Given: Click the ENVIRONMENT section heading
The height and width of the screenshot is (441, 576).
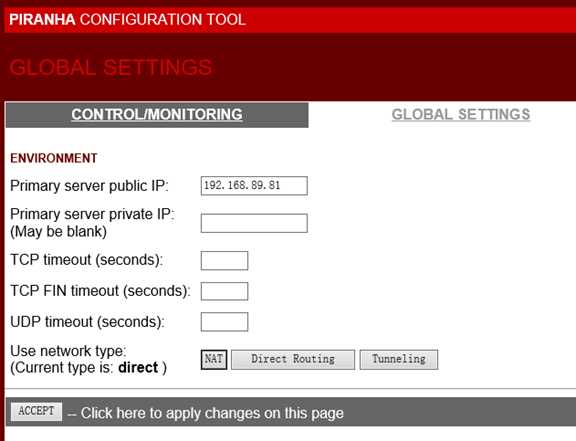Looking at the screenshot, I should coord(54,158).
